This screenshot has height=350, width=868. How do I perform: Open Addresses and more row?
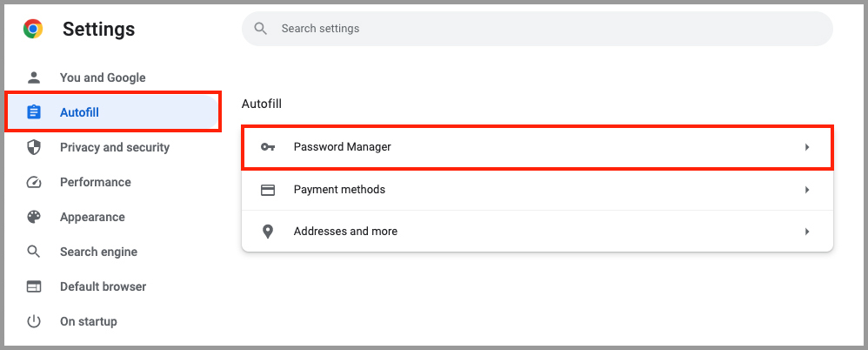(x=537, y=231)
